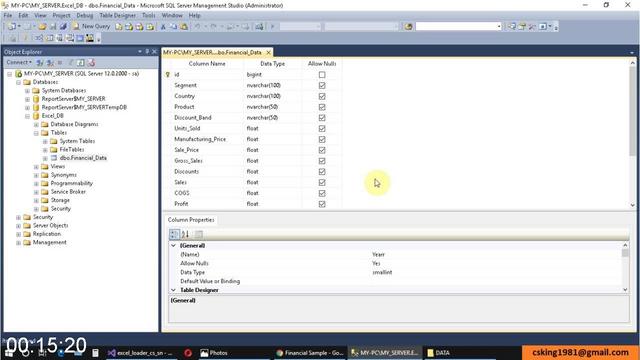The image size is (640, 360).
Task: Uncheck Allow Nulls for Country column
Action: 322,96
